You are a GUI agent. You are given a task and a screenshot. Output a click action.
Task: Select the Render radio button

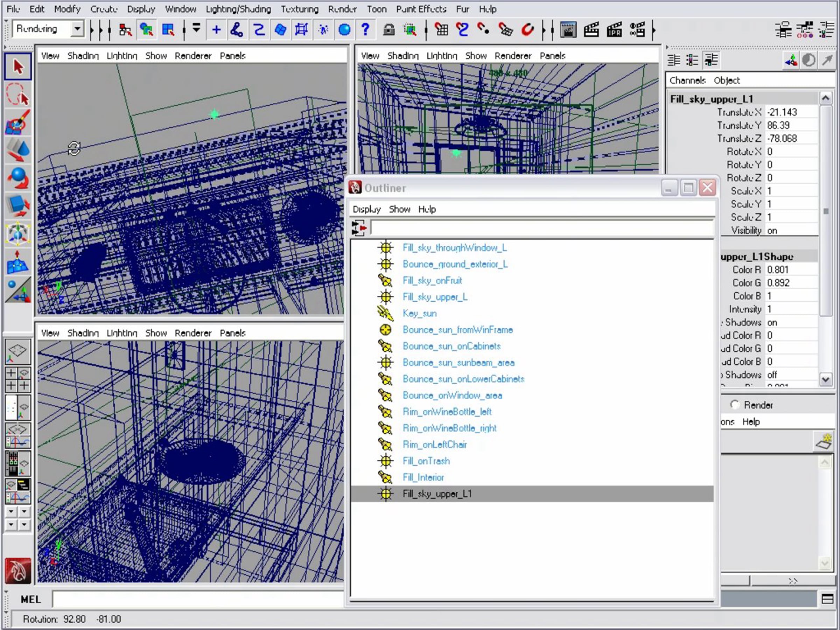tap(734, 405)
